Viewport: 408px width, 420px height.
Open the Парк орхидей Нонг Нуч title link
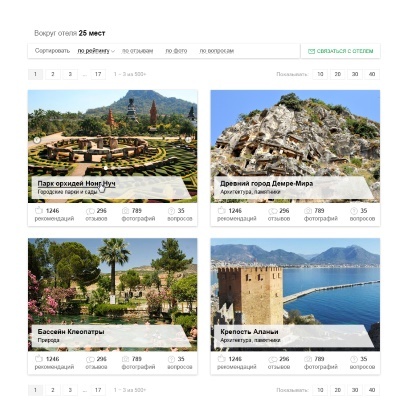pyautogui.click(x=76, y=184)
